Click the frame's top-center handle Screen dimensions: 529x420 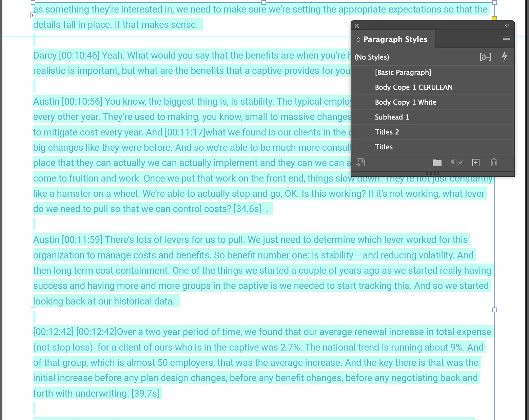point(263,2)
